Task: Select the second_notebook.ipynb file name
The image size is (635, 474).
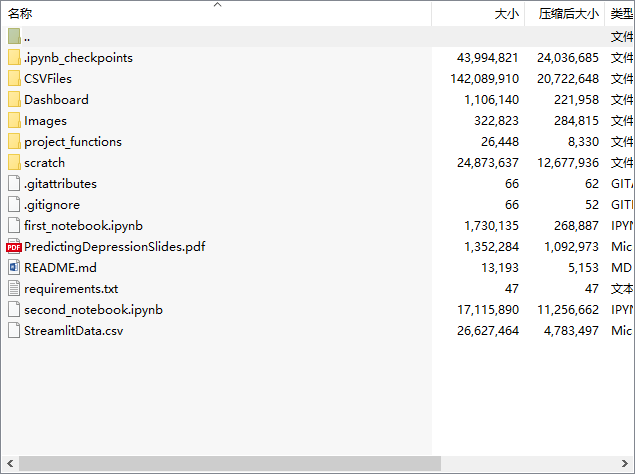Action: coord(93,309)
